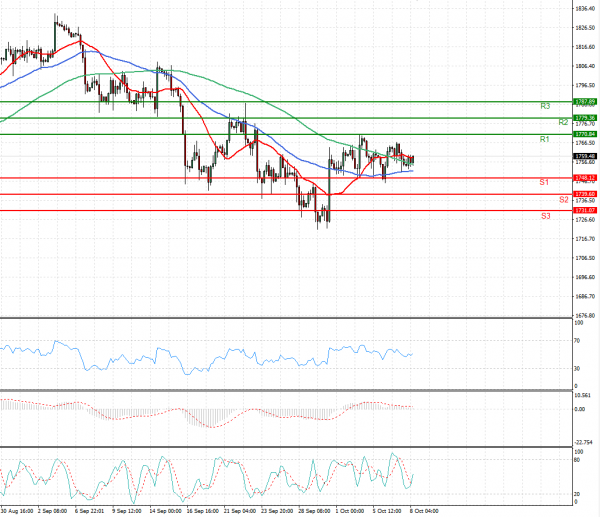This screenshot has width=600, height=517.
Task: Select the red 1731.07 price tag
Action: (585, 210)
